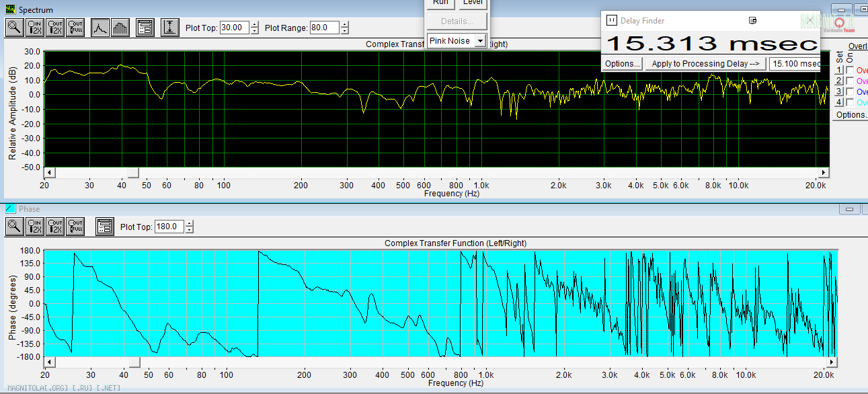Click the Phase Plot Top input field
Viewport: 868px width, 394px height.
coord(169,227)
